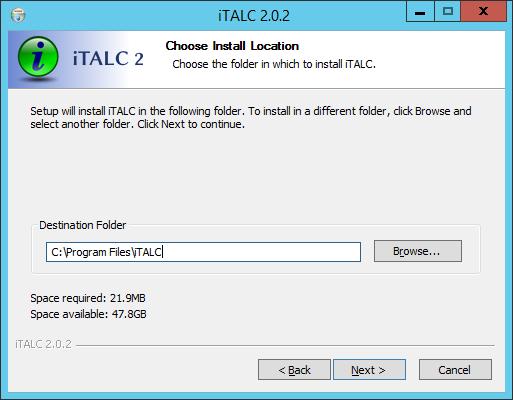Click the installer icon in the title bar

pyautogui.click(x=18, y=15)
